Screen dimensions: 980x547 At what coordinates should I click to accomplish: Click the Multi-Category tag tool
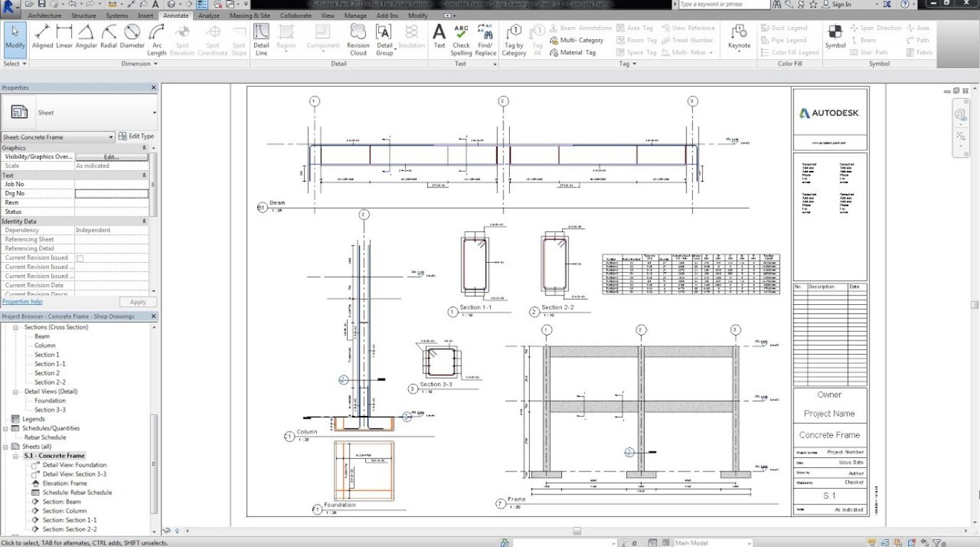coord(577,40)
